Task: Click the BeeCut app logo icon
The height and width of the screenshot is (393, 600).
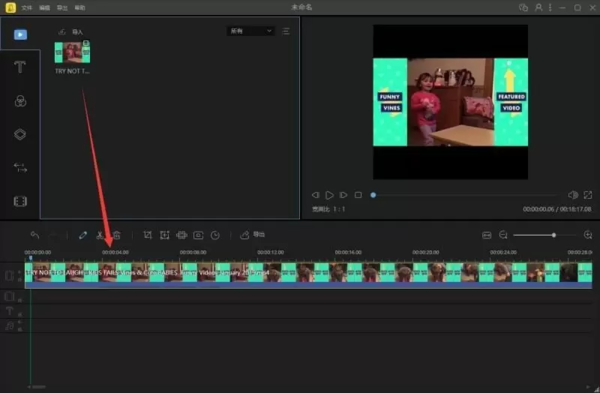Action: (10, 7)
